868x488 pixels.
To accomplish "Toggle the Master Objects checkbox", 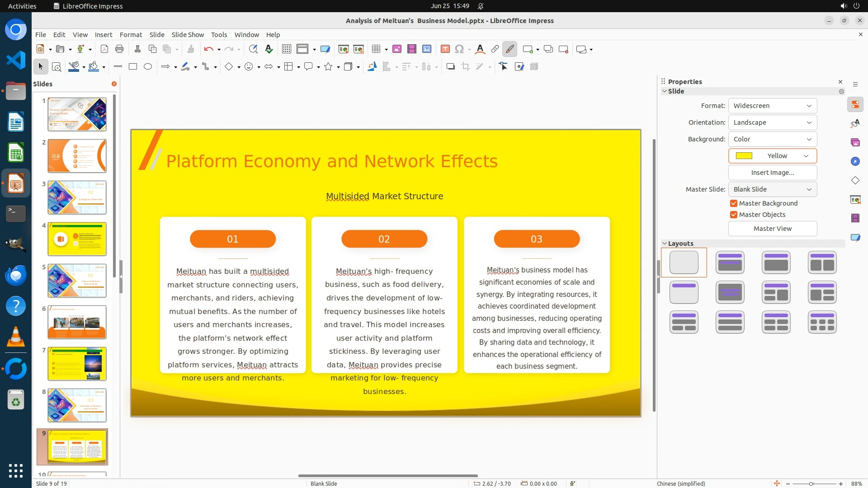I will point(734,215).
